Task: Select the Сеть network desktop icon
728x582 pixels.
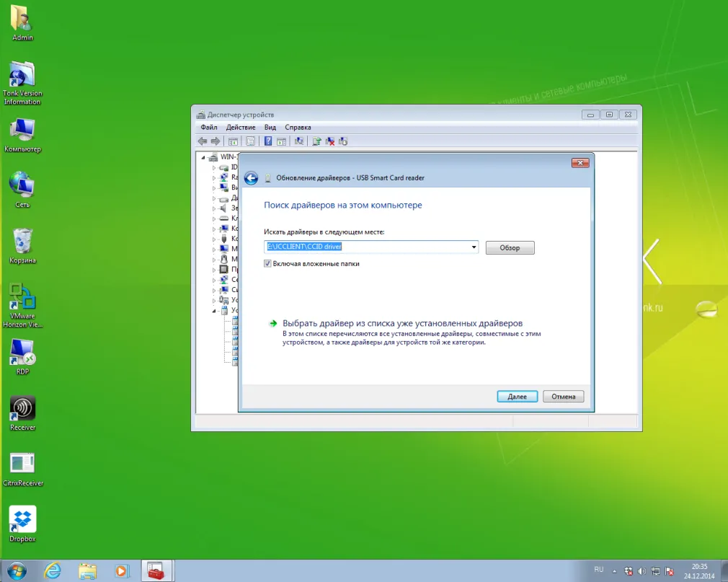Action: tap(22, 190)
